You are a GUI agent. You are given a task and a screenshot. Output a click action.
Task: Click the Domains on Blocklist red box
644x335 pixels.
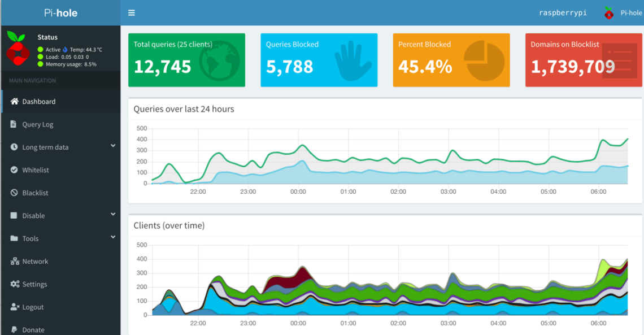(584, 60)
